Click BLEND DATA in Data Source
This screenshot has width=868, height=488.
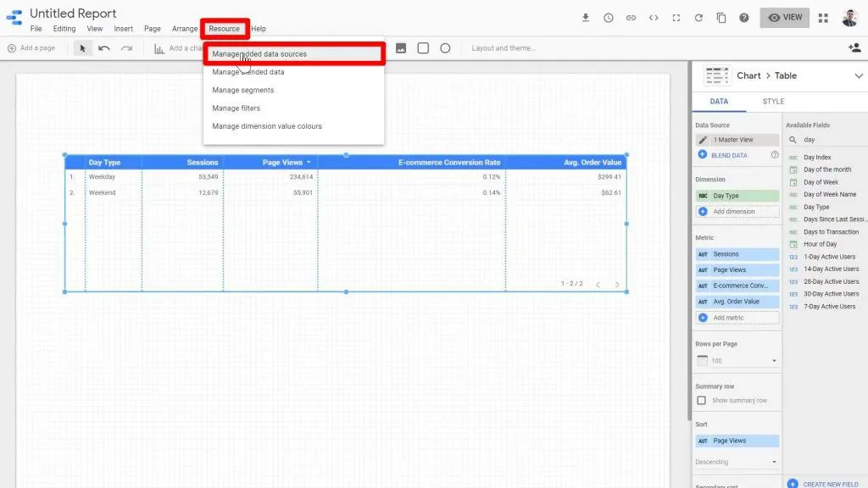point(730,154)
